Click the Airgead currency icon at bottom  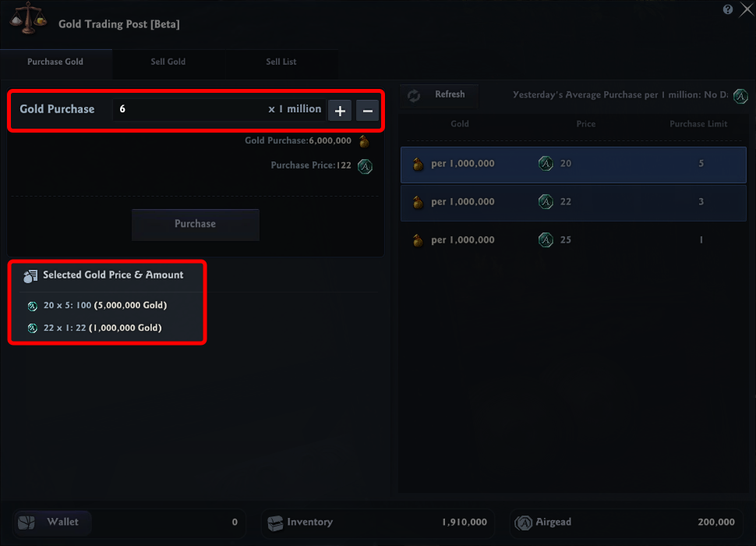click(523, 523)
